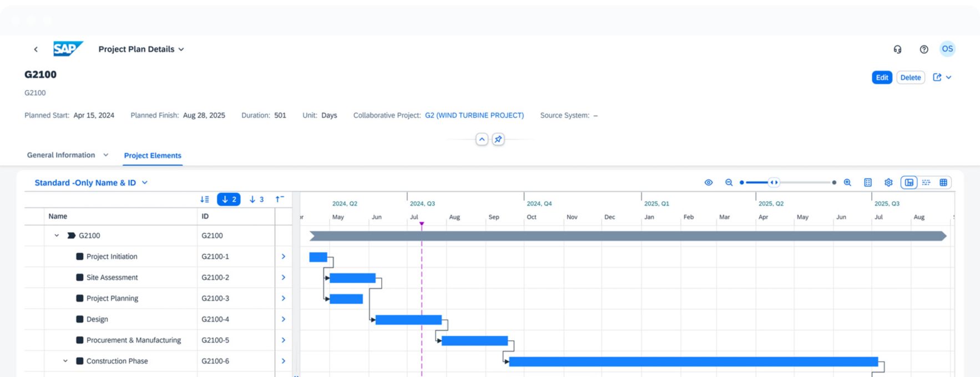Pin the header using pin icon
980x377 pixels.
(498, 139)
